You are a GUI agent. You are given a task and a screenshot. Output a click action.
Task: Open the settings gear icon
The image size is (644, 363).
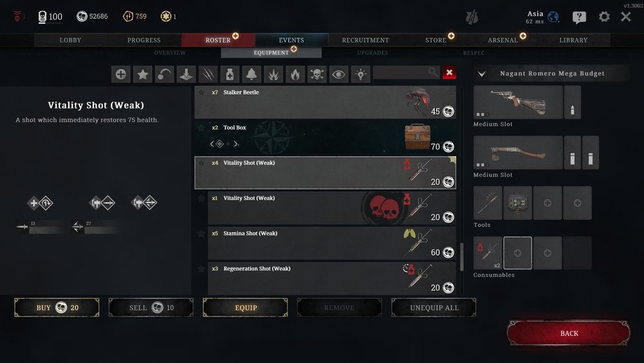click(604, 17)
